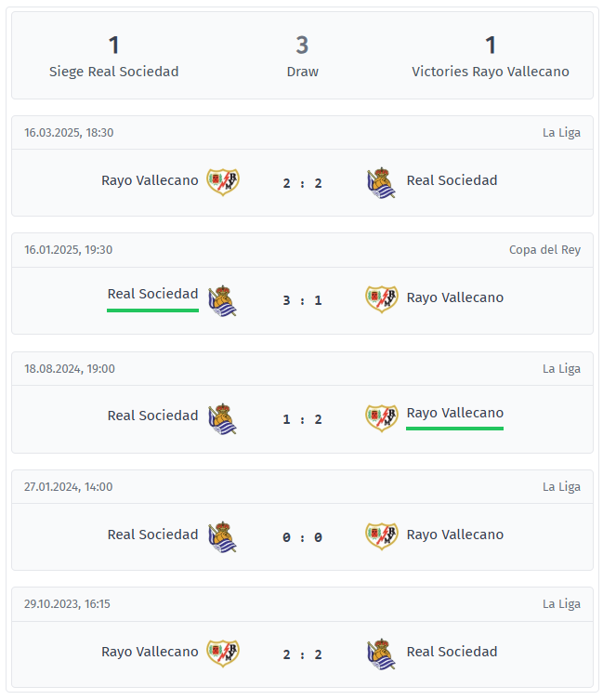Open the 3 : 1 score result
603x700 pixels.
tap(303, 300)
